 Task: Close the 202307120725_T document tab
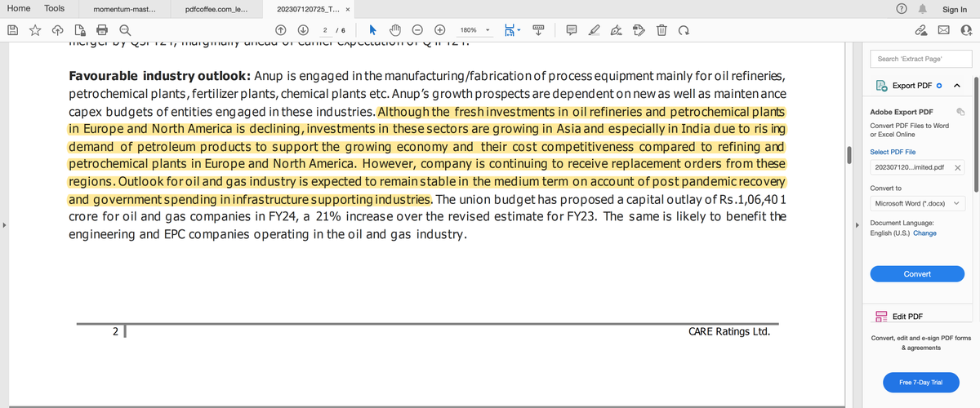coord(349,10)
